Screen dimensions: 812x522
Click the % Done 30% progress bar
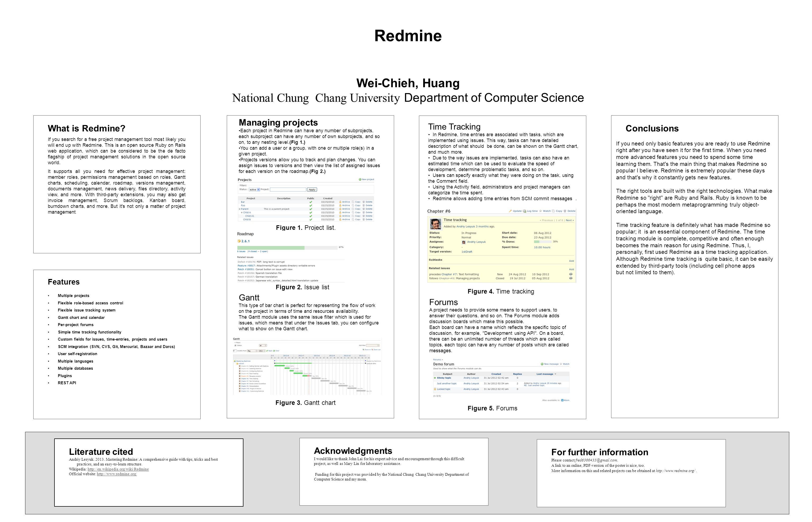(x=543, y=242)
